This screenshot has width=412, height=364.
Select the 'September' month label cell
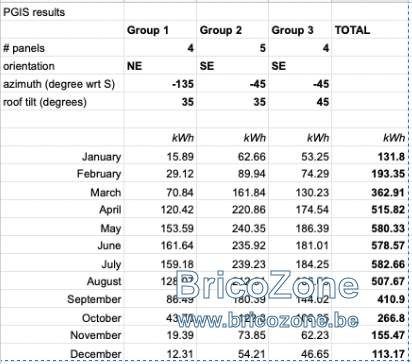(62, 299)
